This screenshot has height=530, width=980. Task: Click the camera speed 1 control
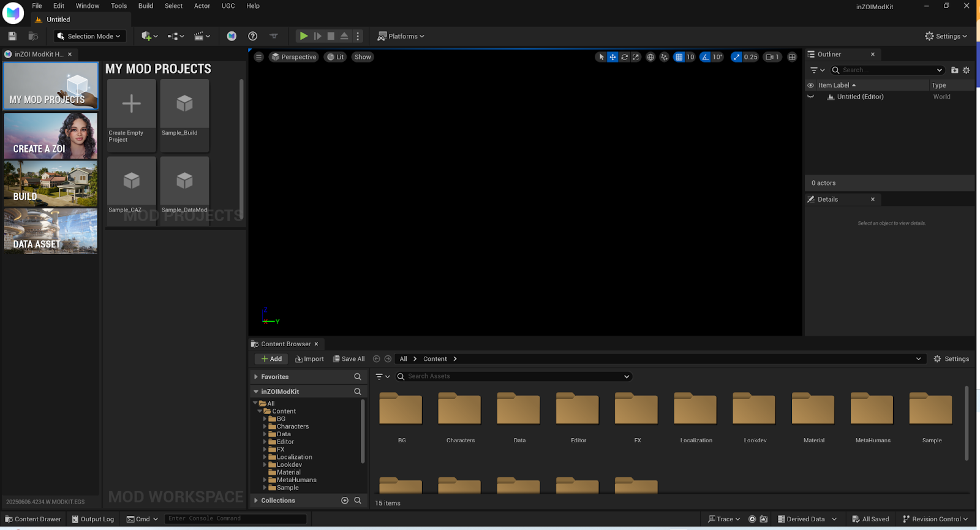(x=772, y=57)
